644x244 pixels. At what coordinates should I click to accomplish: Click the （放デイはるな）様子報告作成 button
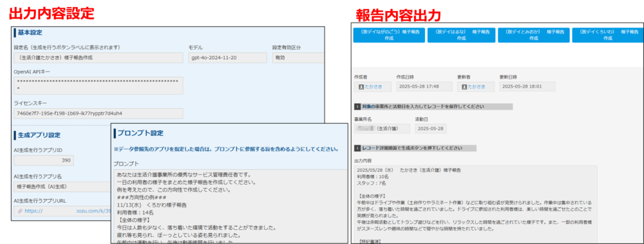pyautogui.click(x=461, y=35)
